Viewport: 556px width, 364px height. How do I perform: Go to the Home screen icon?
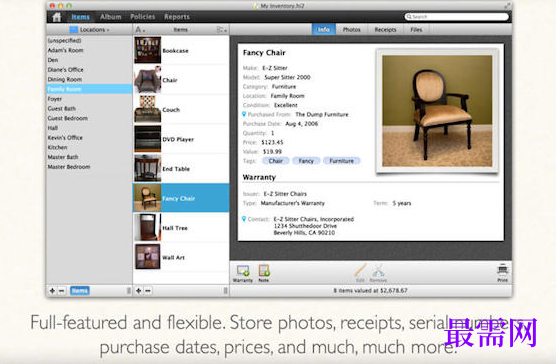click(57, 17)
